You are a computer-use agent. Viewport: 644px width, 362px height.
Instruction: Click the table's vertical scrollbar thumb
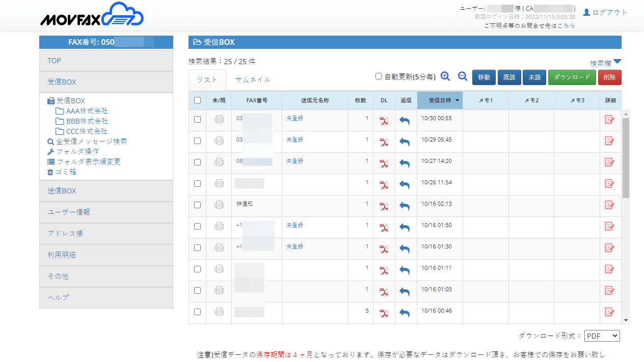[626, 158]
